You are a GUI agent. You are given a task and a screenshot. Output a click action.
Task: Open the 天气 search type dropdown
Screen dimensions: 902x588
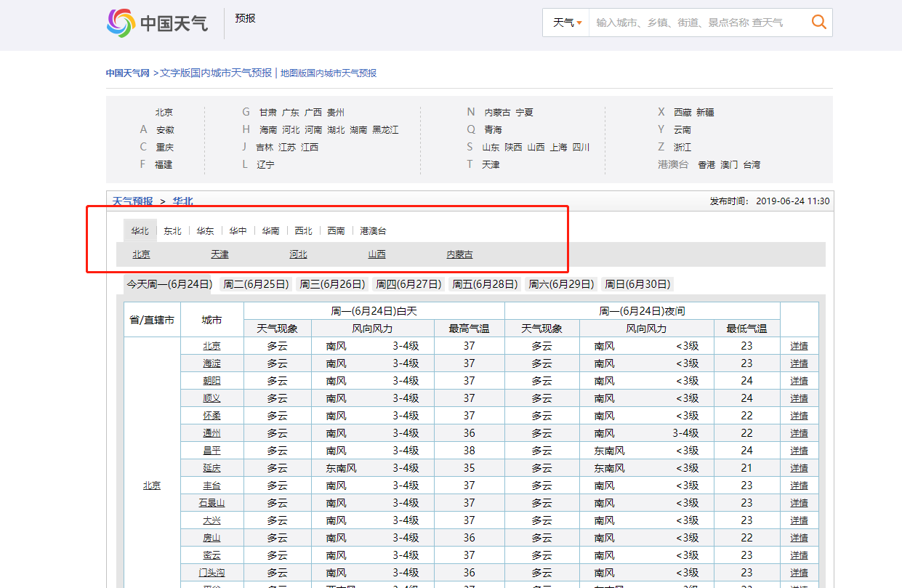(567, 23)
